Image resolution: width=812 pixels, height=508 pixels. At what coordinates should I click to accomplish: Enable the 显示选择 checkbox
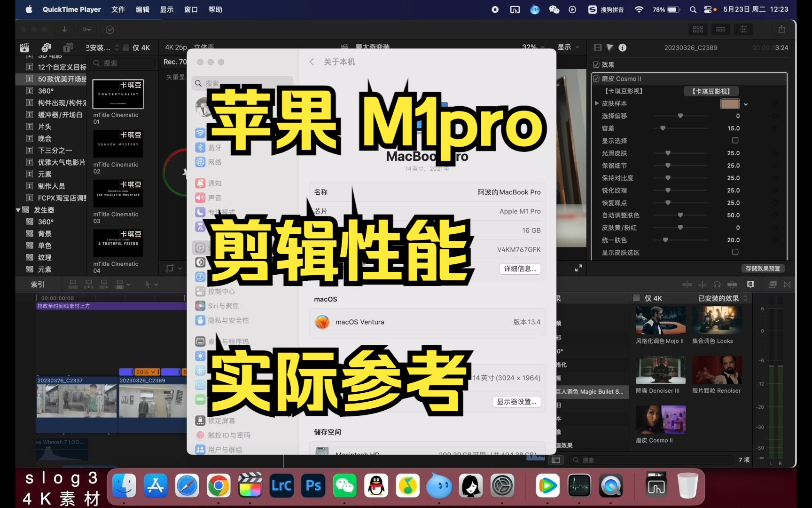pos(735,140)
